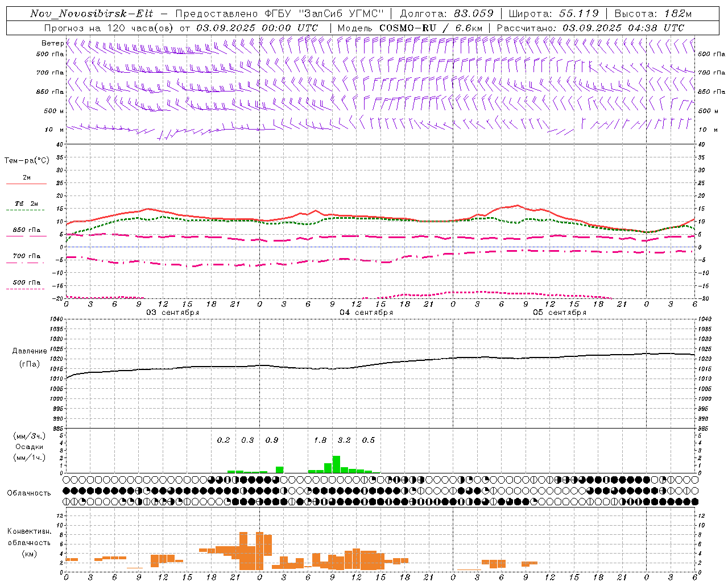The width and height of the screenshot is (728, 582).
Task: Click the (мм/3ч.) precipitation unit label
Action: (x=30, y=436)
